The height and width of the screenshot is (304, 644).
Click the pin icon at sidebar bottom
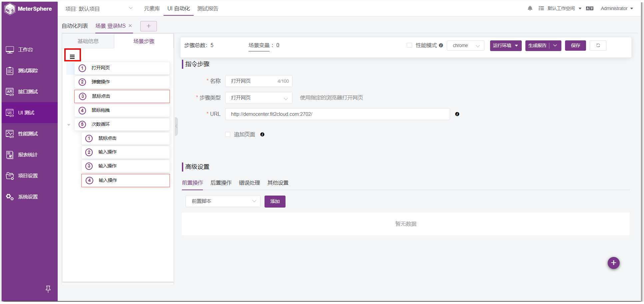[48, 289]
